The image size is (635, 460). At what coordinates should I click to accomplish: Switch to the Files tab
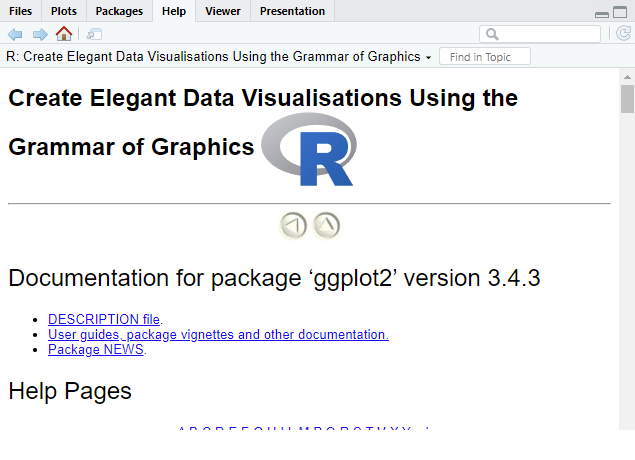coord(20,11)
